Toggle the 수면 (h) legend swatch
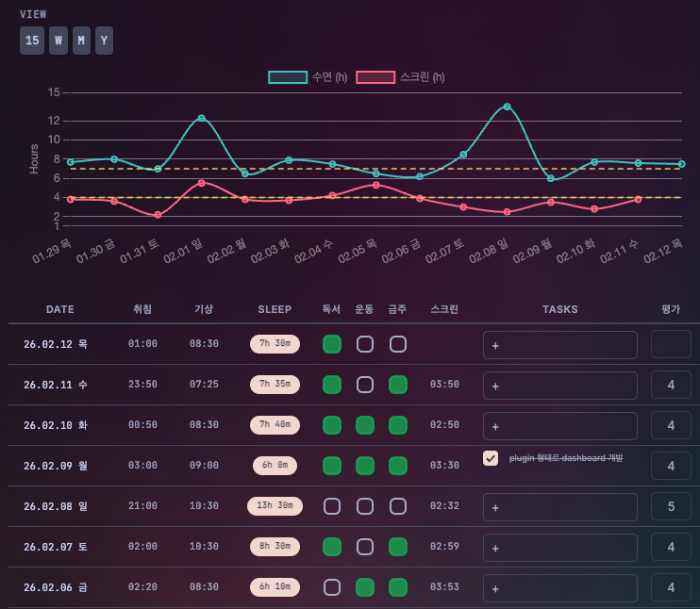Image resolution: width=700 pixels, height=609 pixels. pyautogui.click(x=288, y=77)
